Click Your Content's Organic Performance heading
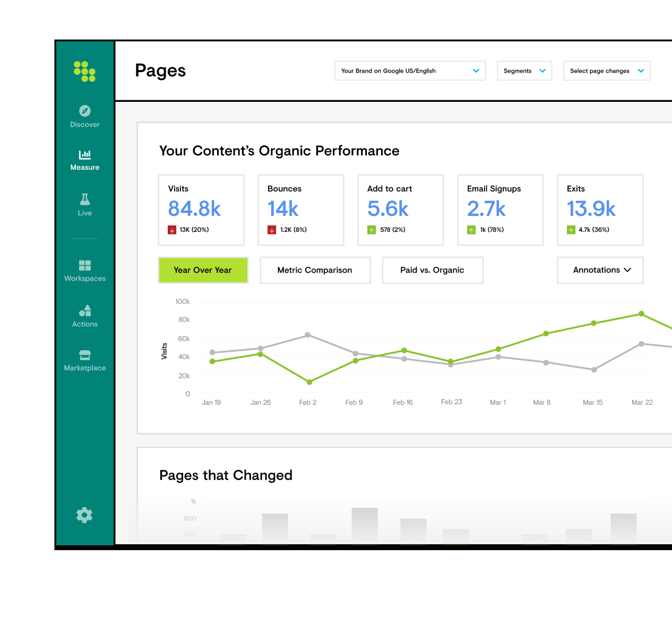Image resolution: width=672 pixels, height=627 pixels. (x=279, y=151)
